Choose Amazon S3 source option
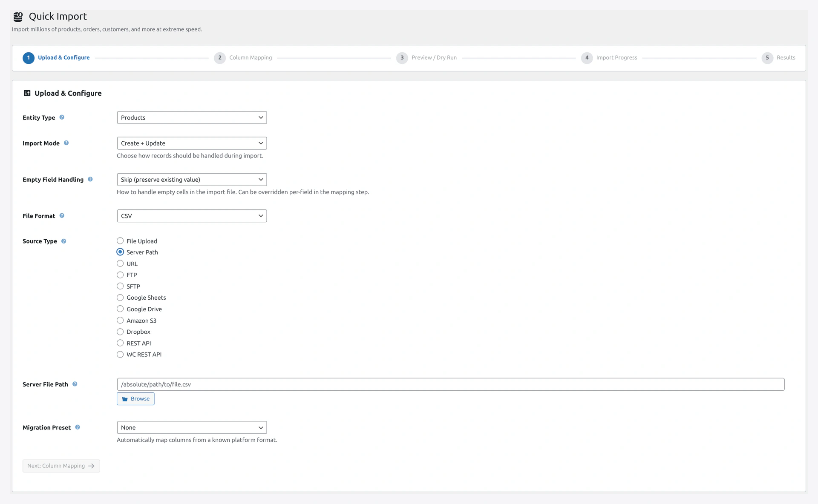Viewport: 818px width, 504px height. (120, 321)
